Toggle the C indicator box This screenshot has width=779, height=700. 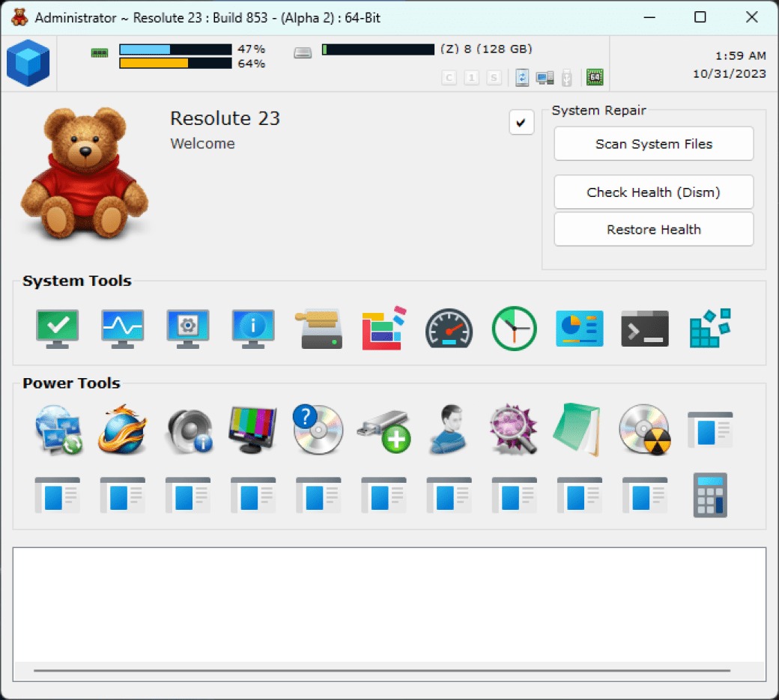pyautogui.click(x=449, y=77)
